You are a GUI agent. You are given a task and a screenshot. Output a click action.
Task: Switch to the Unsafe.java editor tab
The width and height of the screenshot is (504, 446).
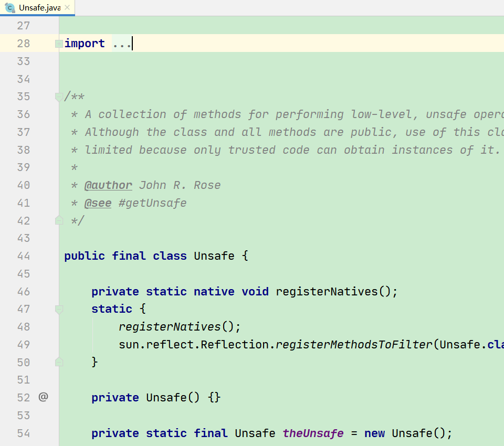(37, 7)
